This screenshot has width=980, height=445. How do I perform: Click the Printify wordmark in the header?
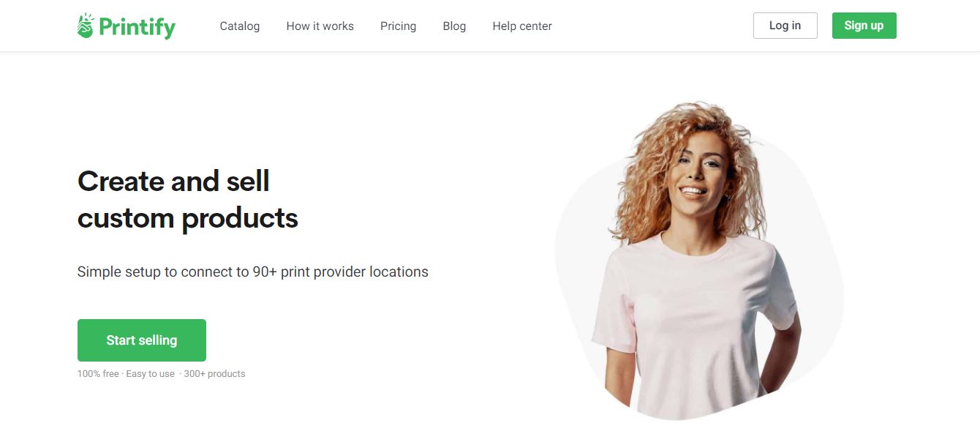click(137, 27)
